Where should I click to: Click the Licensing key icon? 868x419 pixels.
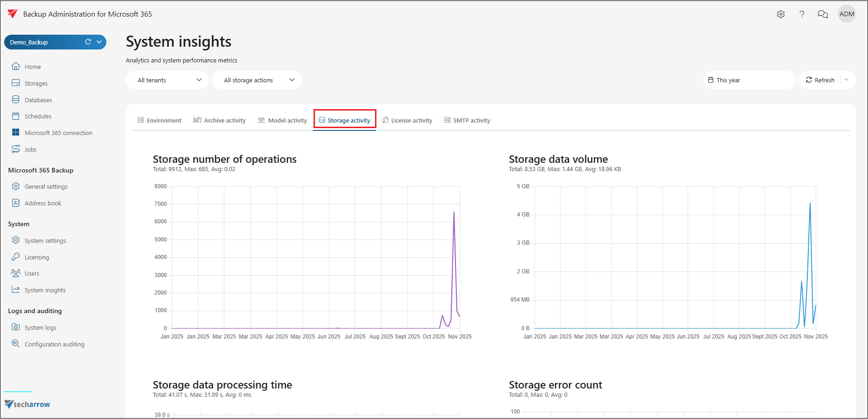(16, 257)
